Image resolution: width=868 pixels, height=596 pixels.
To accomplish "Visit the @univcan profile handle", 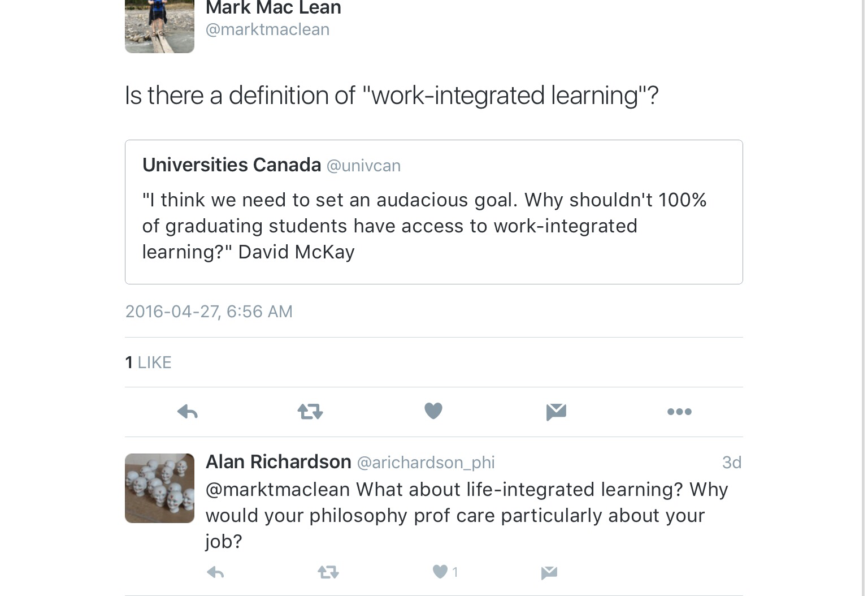I will [x=363, y=166].
